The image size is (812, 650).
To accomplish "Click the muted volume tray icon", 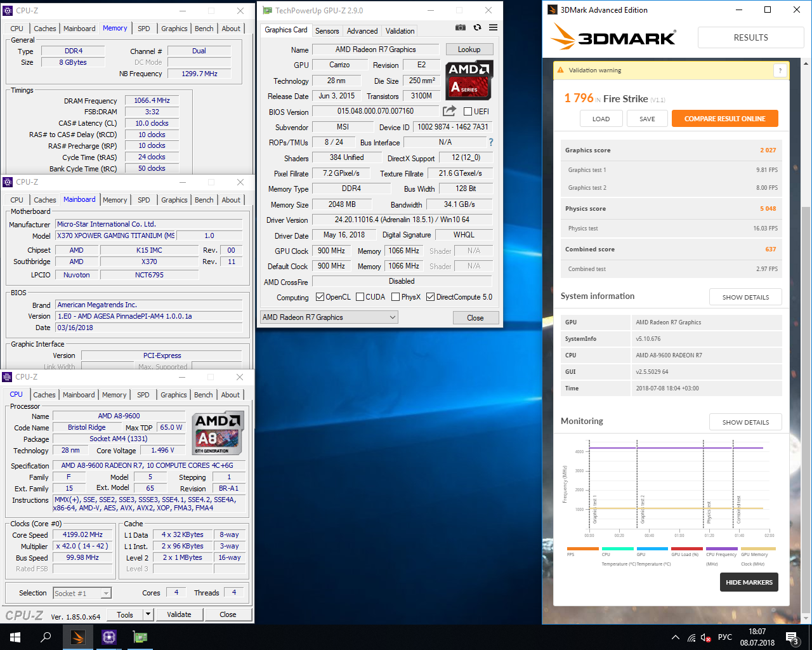I will tap(706, 637).
